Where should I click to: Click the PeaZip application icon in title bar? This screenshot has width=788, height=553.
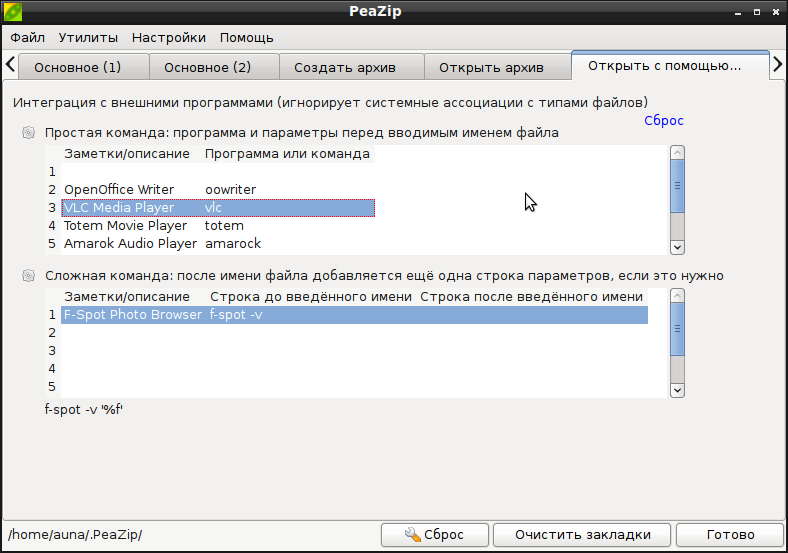pyautogui.click(x=13, y=12)
